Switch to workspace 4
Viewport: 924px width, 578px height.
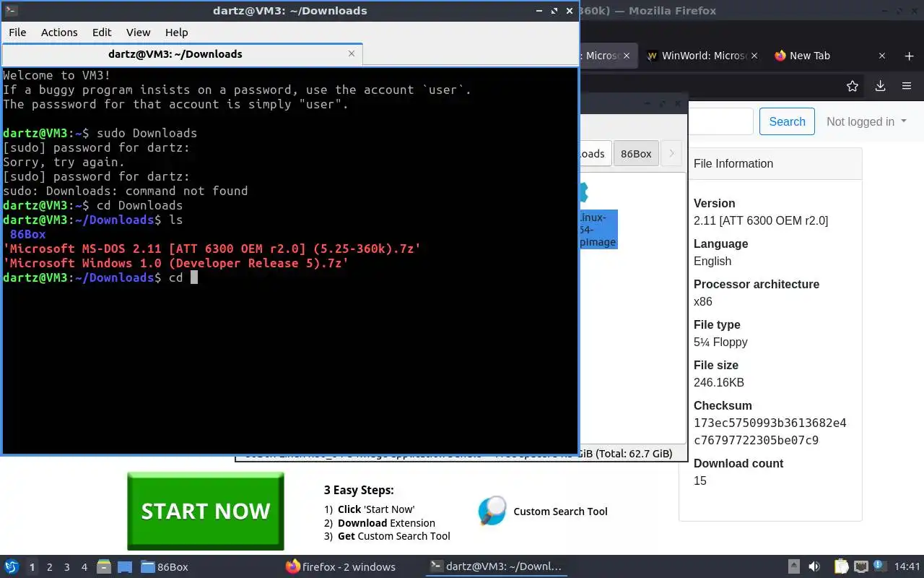coord(84,567)
